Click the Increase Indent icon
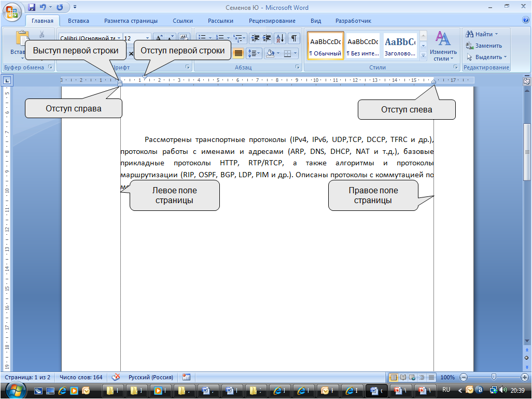 (267, 38)
